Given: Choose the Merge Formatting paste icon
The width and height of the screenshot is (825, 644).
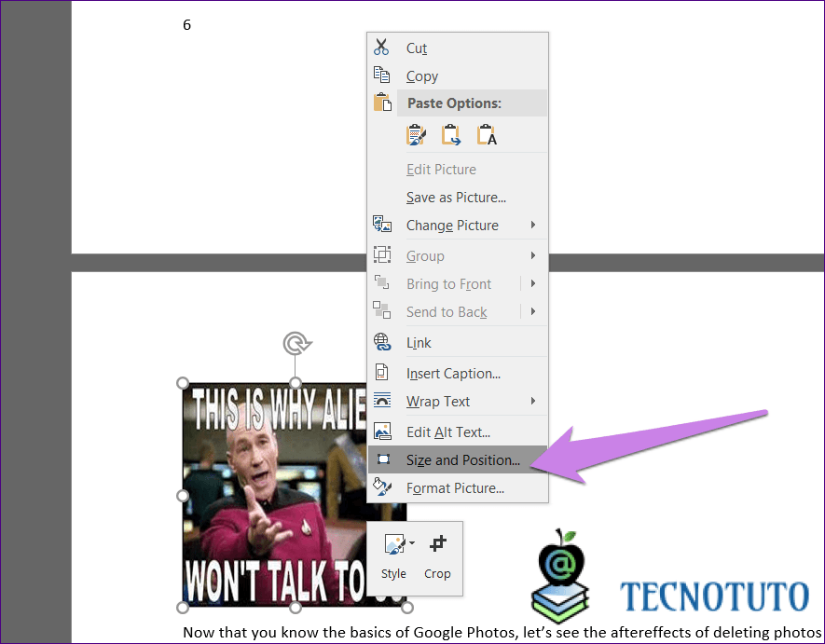Looking at the screenshot, I should [x=451, y=135].
